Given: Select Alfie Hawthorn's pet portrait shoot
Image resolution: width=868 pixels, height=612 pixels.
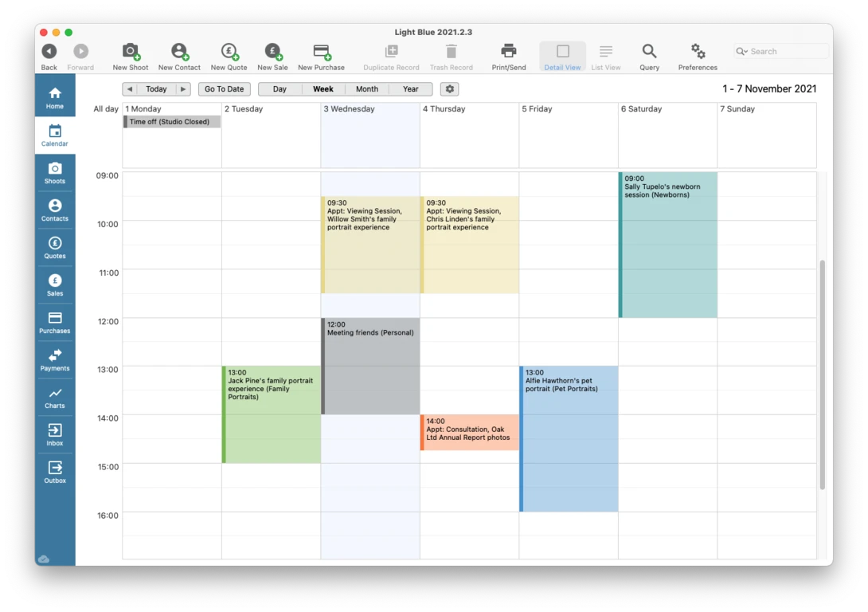Looking at the screenshot, I should (x=569, y=438).
